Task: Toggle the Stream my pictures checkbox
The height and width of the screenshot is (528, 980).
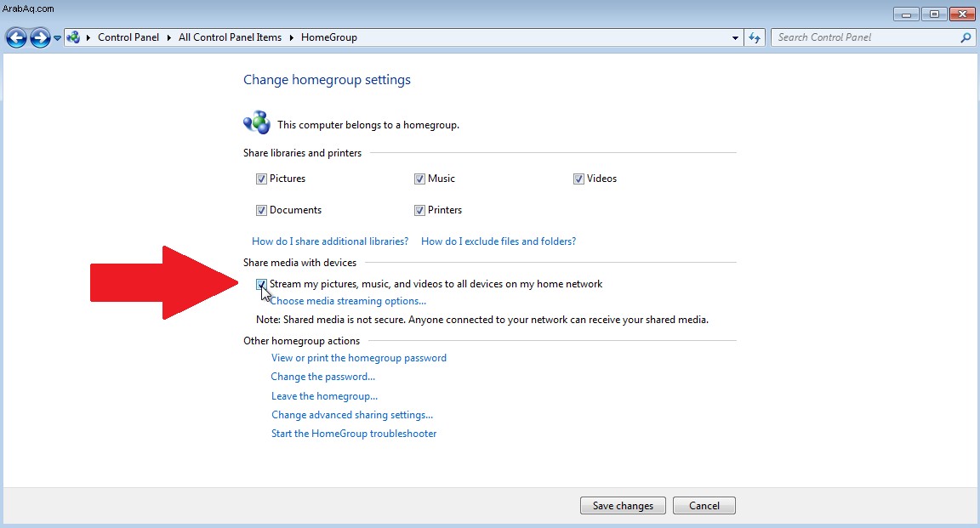Action: 261,284
